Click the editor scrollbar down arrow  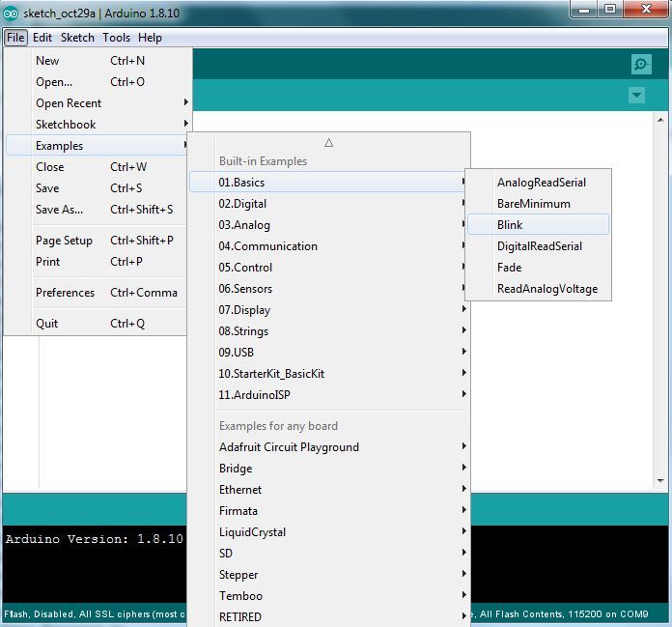tap(660, 481)
